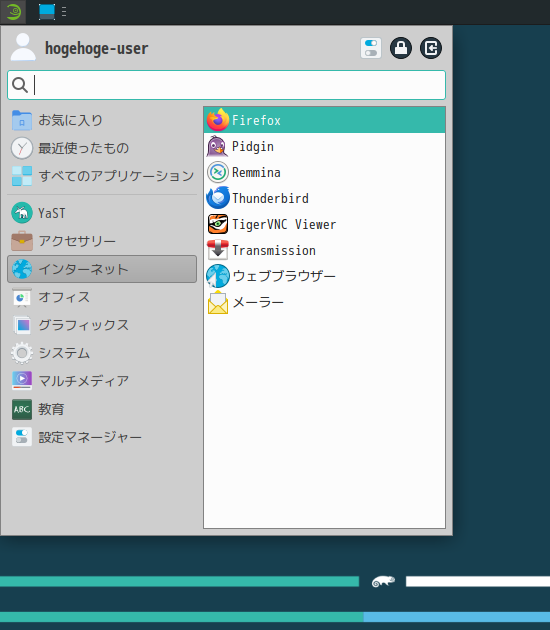Open the メーラー mail reader entry
Screen dimensions: 550x630
tap(324, 302)
